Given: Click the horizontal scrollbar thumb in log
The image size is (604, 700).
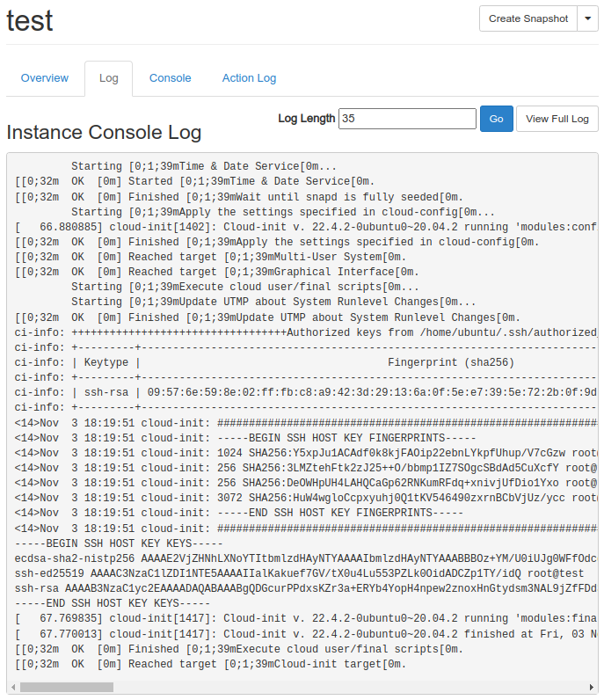Looking at the screenshot, I should pyautogui.click(x=67, y=687).
